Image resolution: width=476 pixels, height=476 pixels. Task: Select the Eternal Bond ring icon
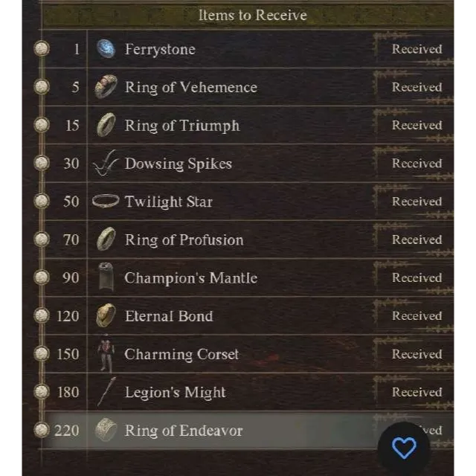[106, 316]
